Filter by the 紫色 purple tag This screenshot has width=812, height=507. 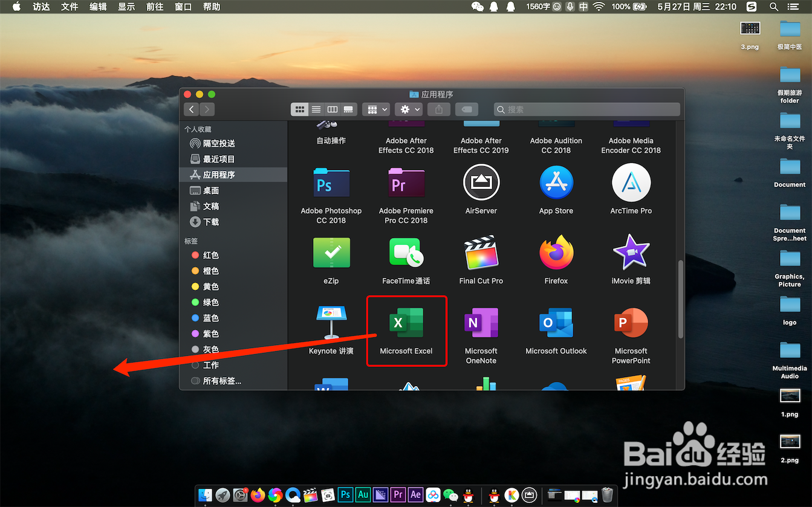pyautogui.click(x=233, y=334)
